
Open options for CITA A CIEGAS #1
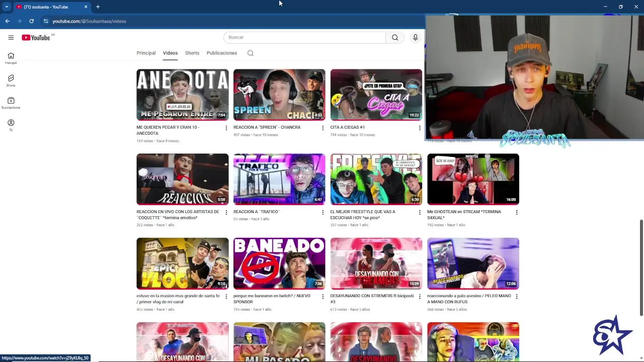point(420,128)
